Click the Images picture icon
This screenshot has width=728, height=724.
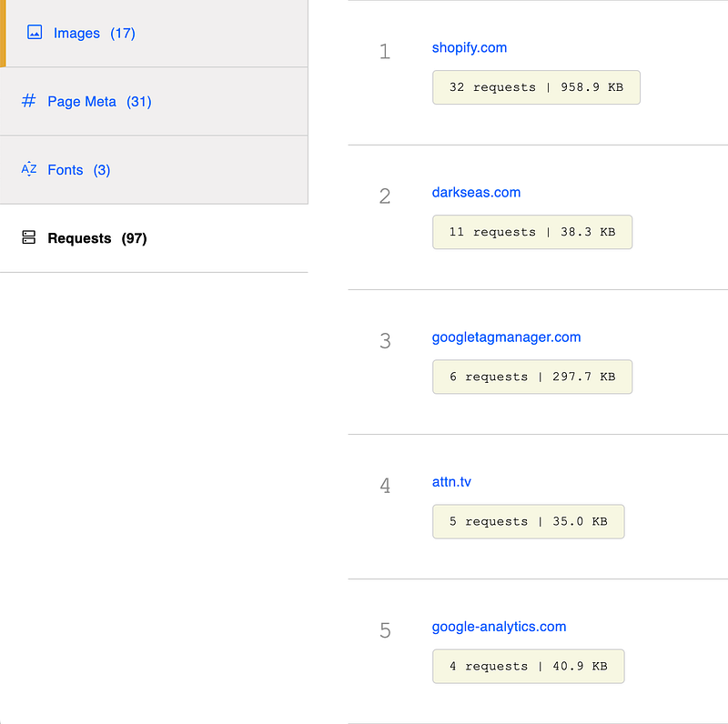(x=35, y=33)
